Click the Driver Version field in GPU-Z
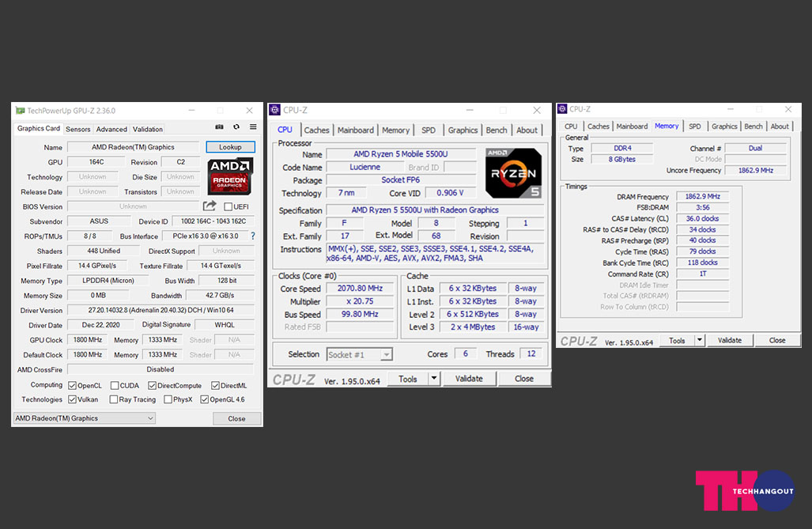 (x=161, y=310)
